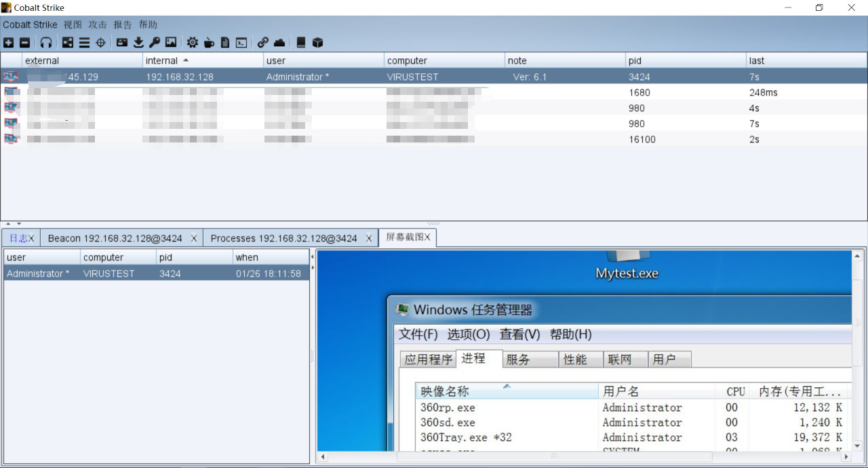868x468 pixels.
Task: Switch to session table view icon
Action: 84,43
